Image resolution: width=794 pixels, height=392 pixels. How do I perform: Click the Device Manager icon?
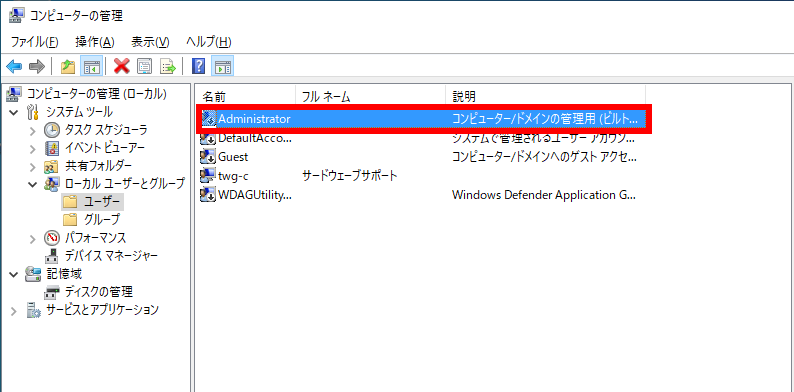(52, 255)
